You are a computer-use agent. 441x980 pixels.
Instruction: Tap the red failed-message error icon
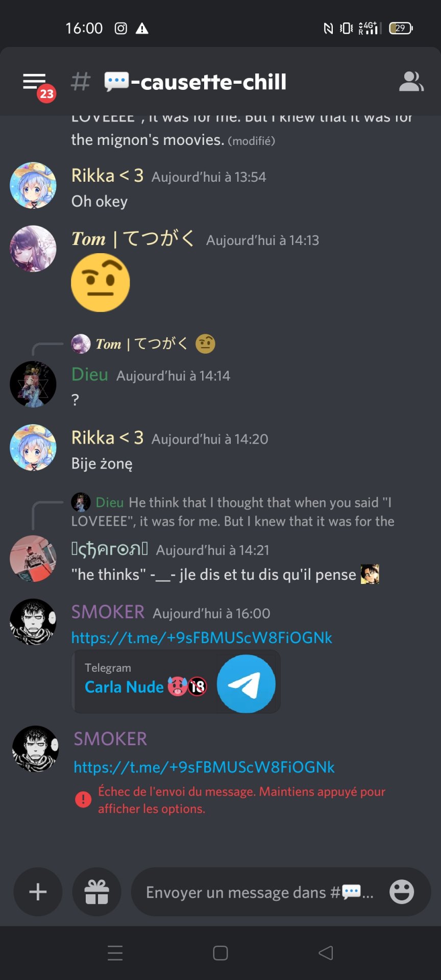pos(83,799)
